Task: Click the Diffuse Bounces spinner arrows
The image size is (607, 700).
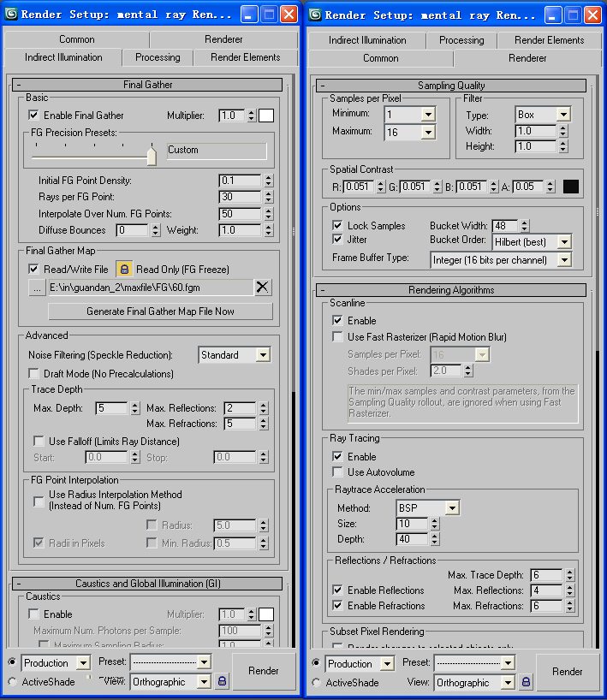Action: pos(156,230)
